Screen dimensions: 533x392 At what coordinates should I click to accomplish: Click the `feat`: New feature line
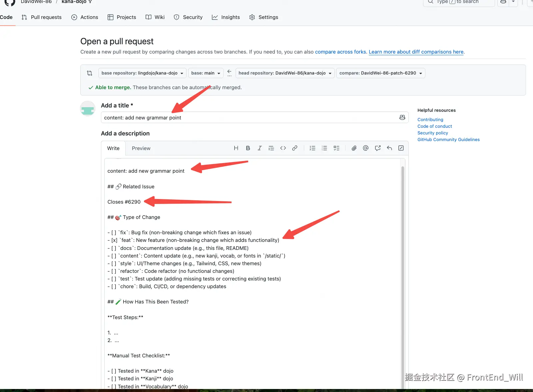[x=193, y=240]
